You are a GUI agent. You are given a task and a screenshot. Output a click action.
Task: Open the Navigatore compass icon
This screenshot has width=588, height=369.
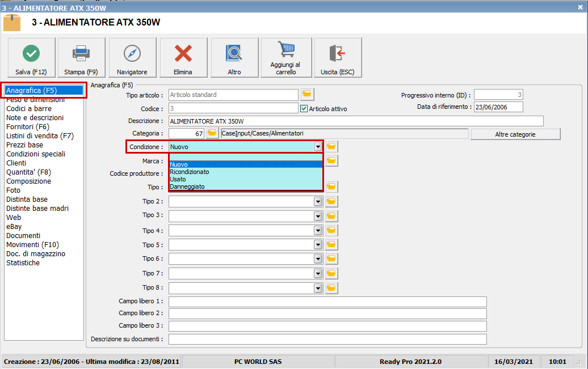132,53
